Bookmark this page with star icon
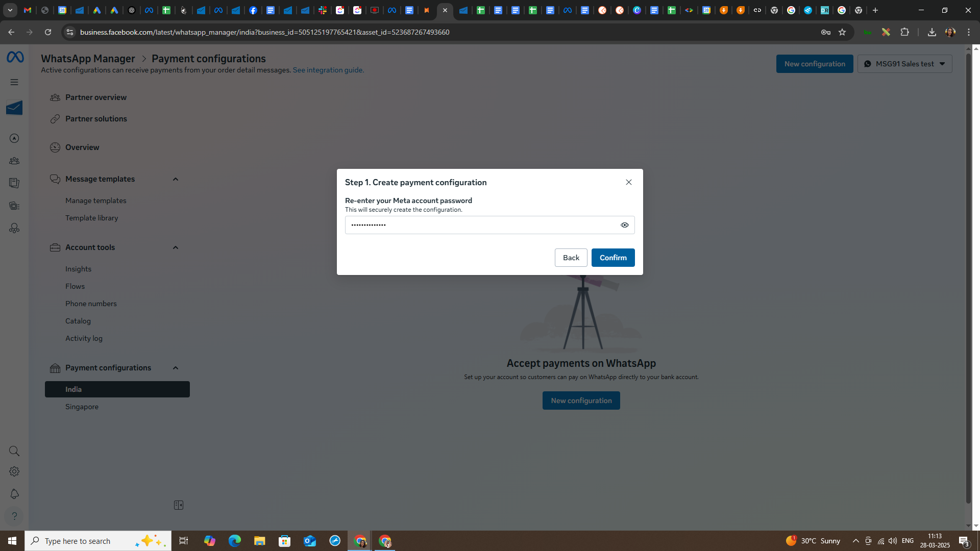This screenshot has height=551, width=980. (842, 32)
